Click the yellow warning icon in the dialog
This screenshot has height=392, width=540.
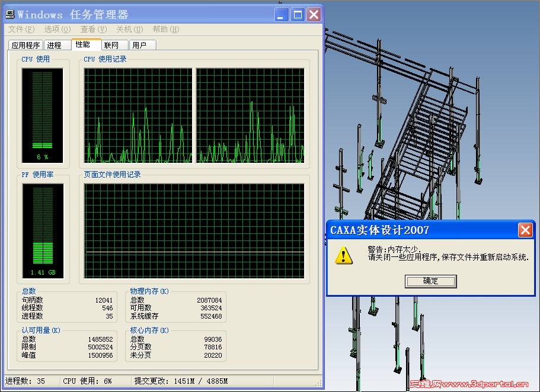343,255
